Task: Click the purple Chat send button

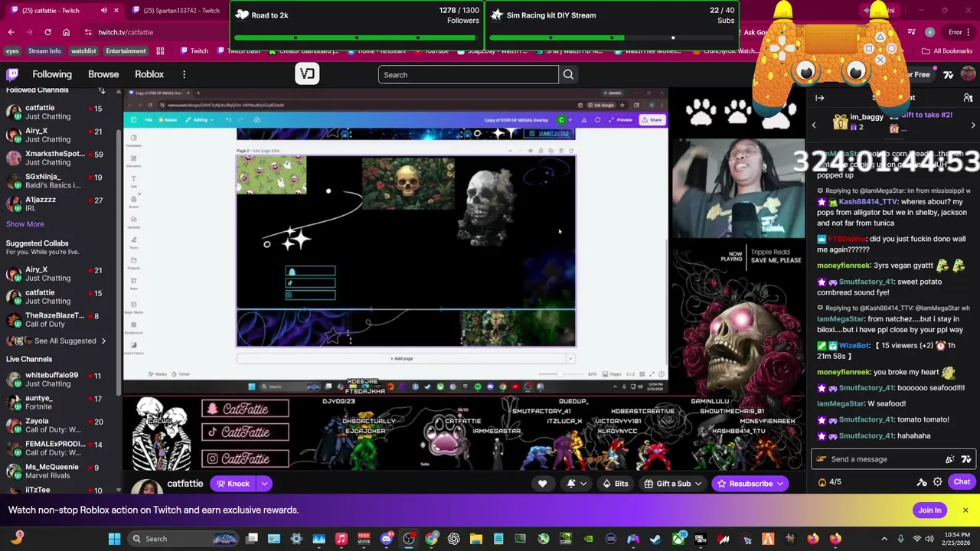Action: (x=962, y=482)
